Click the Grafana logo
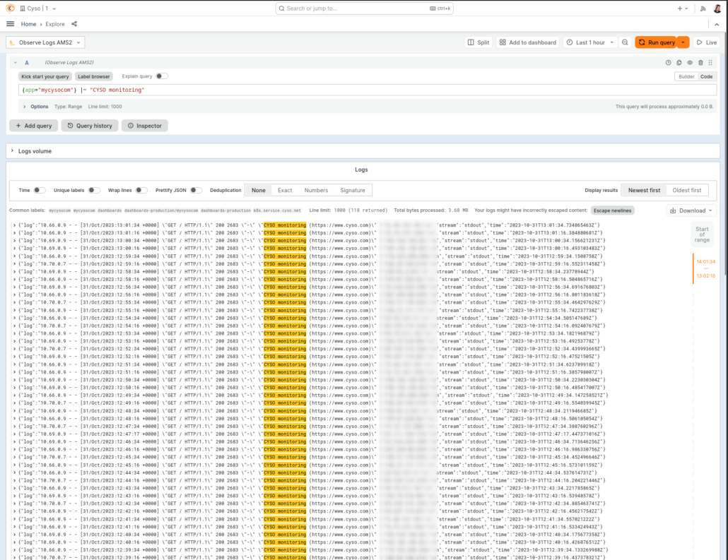This screenshot has width=728, height=560. 10,8
